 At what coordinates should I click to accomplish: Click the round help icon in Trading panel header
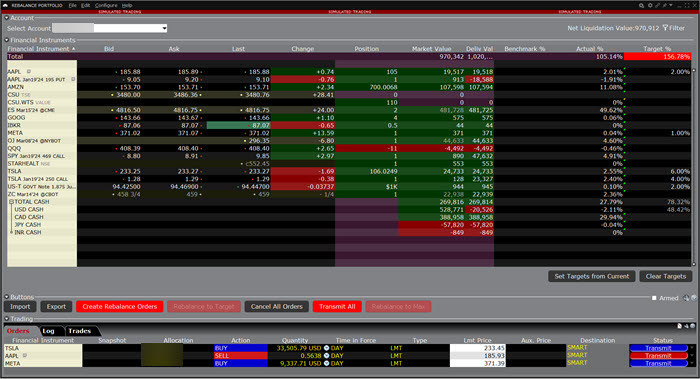point(693,326)
